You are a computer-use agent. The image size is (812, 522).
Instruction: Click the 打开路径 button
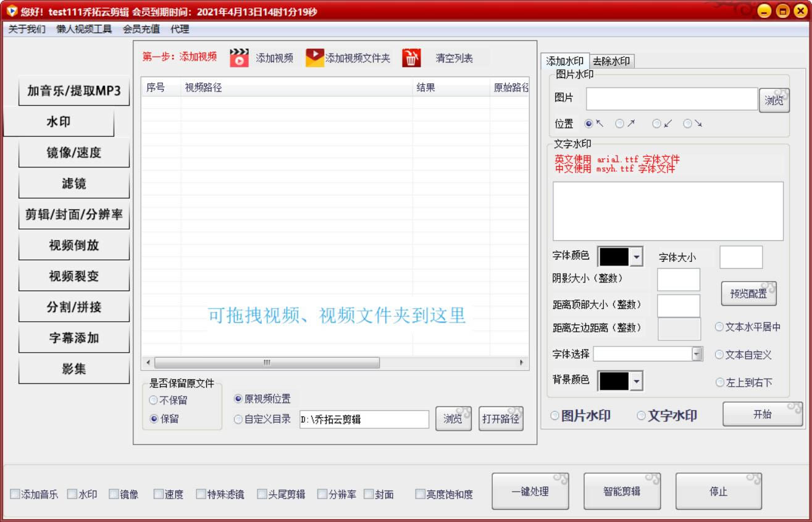(x=501, y=419)
